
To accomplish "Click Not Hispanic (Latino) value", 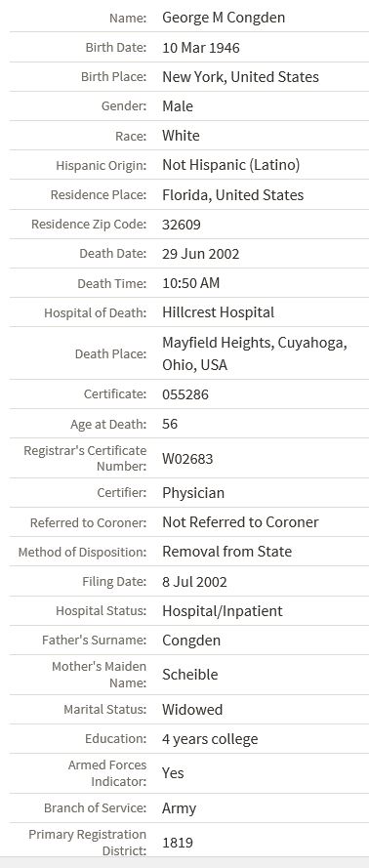I will [231, 165].
